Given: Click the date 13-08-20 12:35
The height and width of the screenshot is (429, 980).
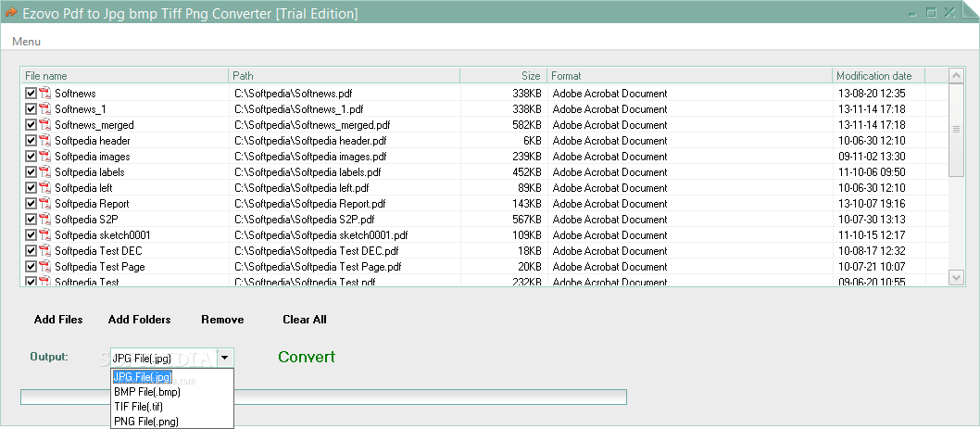Looking at the screenshot, I should coord(872,94).
